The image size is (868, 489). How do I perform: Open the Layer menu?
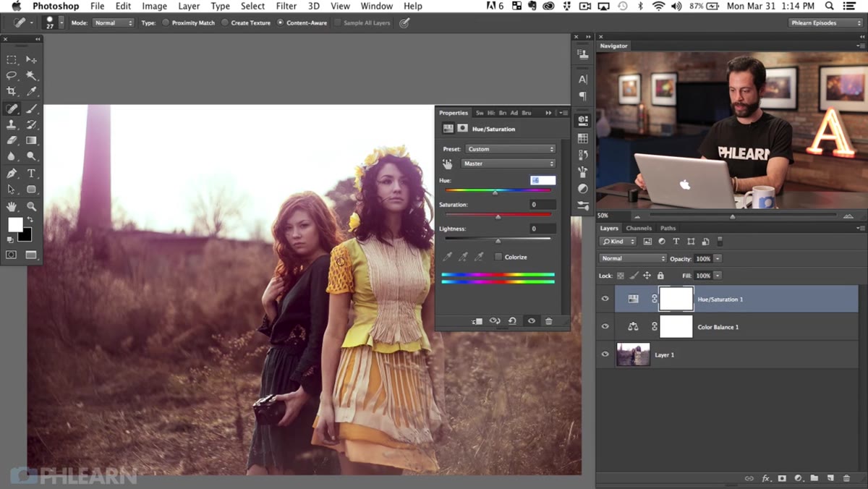pyautogui.click(x=189, y=6)
